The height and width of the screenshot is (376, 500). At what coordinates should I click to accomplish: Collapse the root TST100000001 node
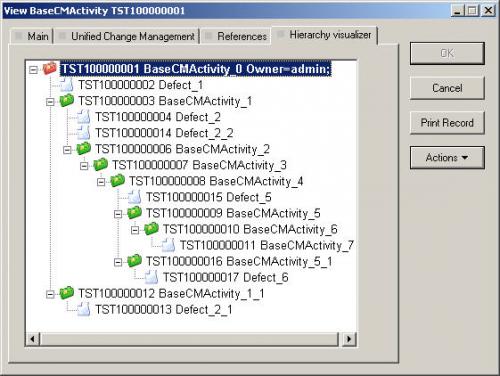click(33, 70)
